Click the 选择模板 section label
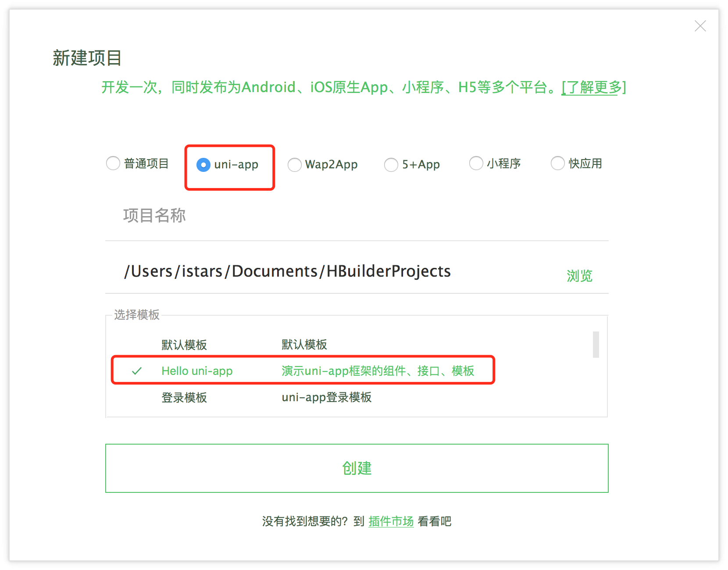Screen dimensions: 728x570 point(137,315)
